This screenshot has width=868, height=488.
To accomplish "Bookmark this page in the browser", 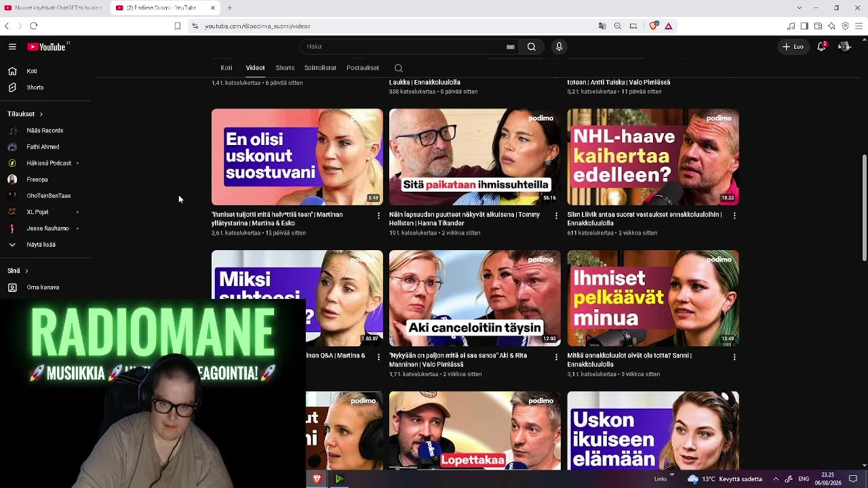I will point(177,26).
